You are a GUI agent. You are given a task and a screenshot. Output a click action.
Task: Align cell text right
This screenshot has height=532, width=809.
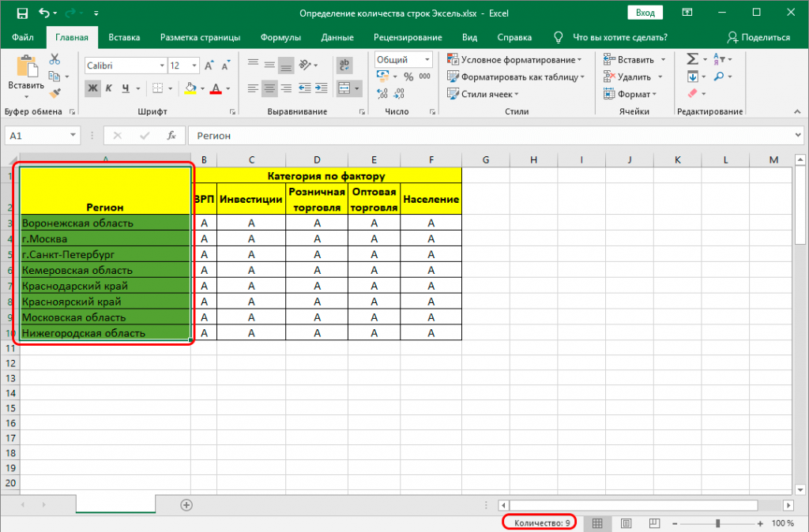pos(286,88)
